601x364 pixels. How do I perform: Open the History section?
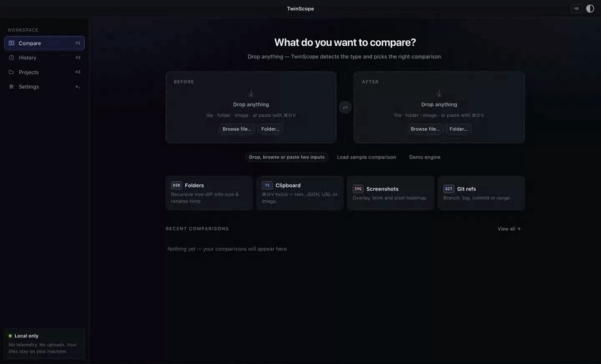pos(44,58)
